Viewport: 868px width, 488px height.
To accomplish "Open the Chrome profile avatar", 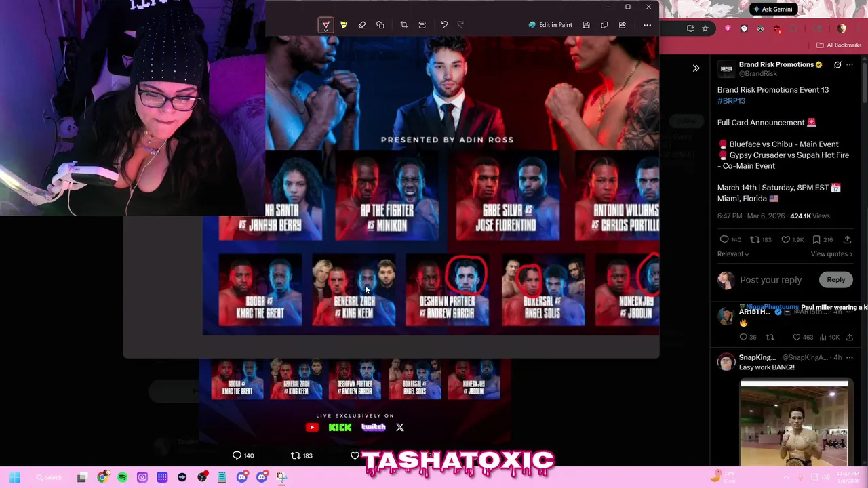I will pyautogui.click(x=842, y=28).
